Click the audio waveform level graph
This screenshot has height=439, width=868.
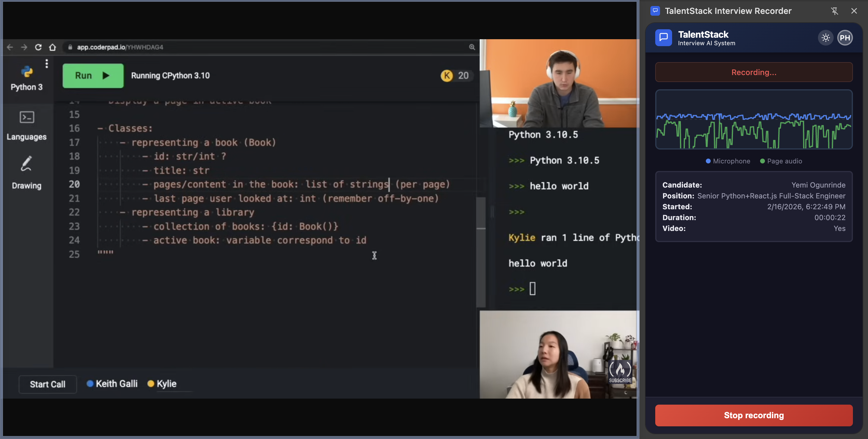tap(753, 119)
